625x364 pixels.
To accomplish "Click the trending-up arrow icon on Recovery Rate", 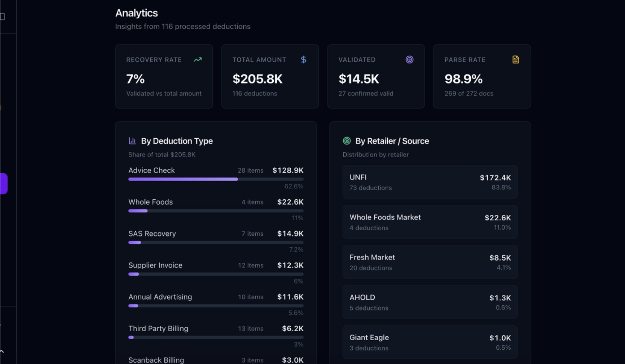I will (198, 59).
